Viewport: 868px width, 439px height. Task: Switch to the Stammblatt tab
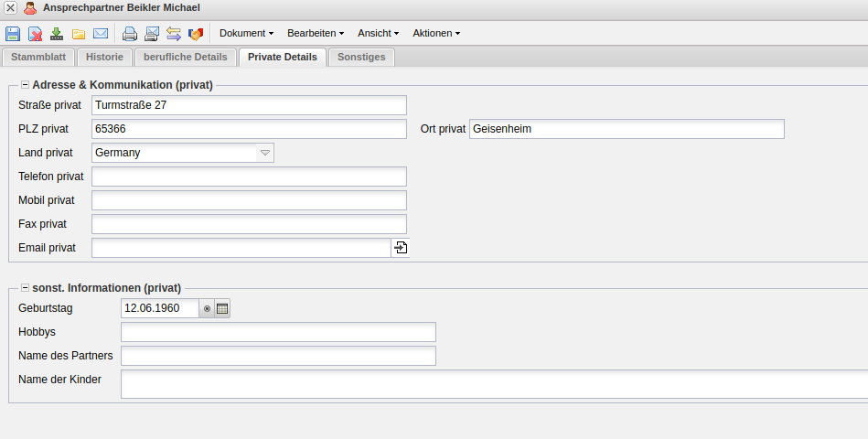point(38,57)
